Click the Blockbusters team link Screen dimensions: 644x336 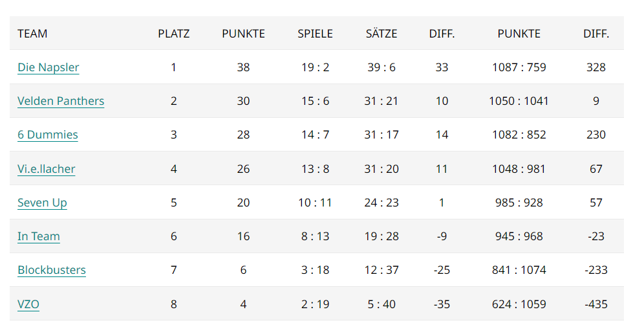(52, 270)
